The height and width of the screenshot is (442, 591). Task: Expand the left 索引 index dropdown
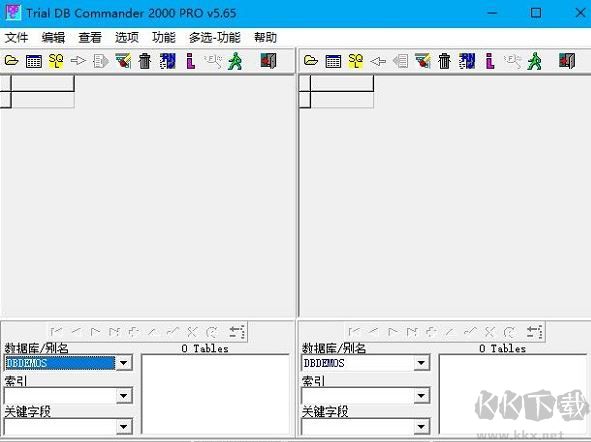pyautogui.click(x=124, y=396)
